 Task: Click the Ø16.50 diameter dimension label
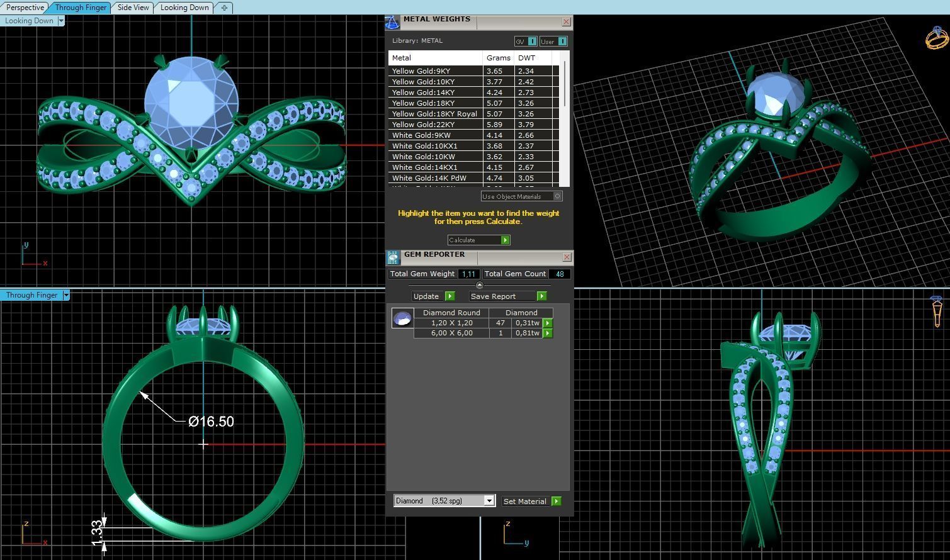click(x=211, y=422)
